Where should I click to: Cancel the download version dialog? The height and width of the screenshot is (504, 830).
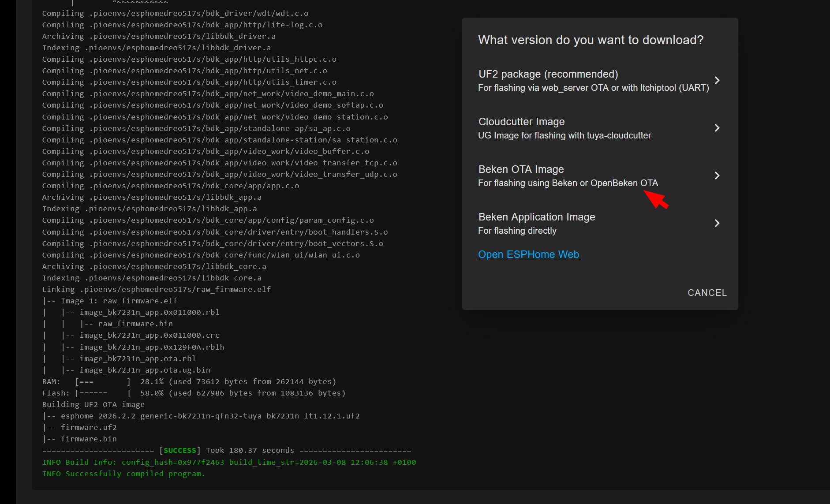[x=707, y=293]
